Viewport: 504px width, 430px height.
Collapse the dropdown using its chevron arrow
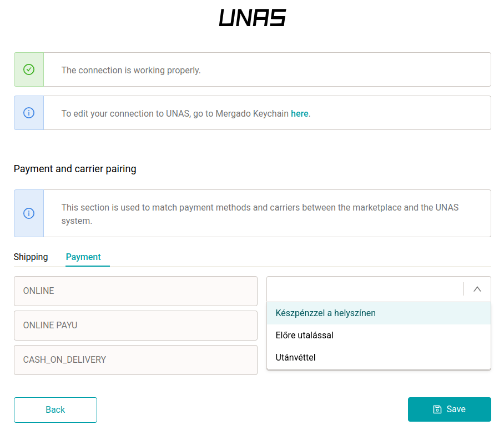click(x=477, y=289)
